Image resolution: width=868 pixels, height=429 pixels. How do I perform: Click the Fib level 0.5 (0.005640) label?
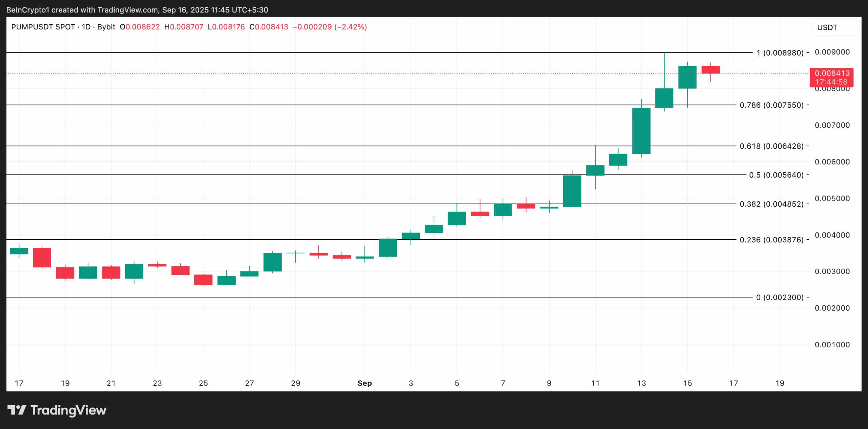(x=776, y=175)
